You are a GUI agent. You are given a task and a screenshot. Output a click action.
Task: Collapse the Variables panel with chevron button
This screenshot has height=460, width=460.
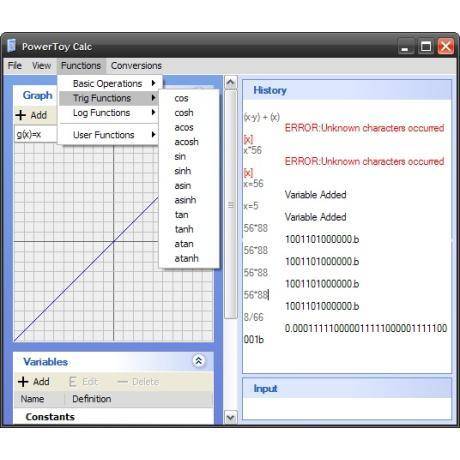[199, 361]
